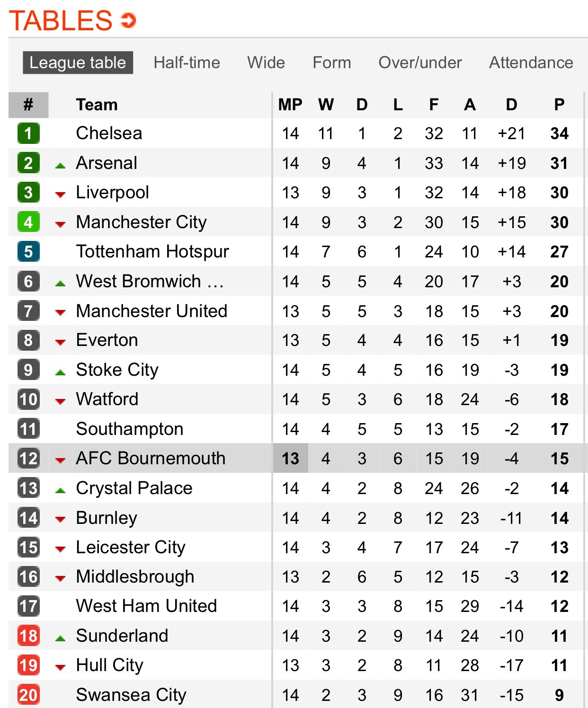
Task: Click the red position badge for Swansea City
Action: [27, 695]
